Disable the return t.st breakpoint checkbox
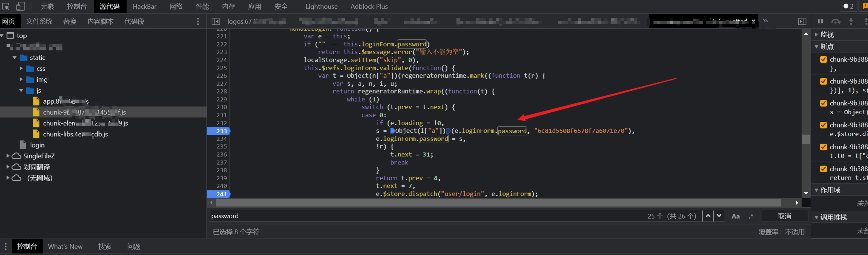The width and height of the screenshot is (868, 255). point(823,169)
